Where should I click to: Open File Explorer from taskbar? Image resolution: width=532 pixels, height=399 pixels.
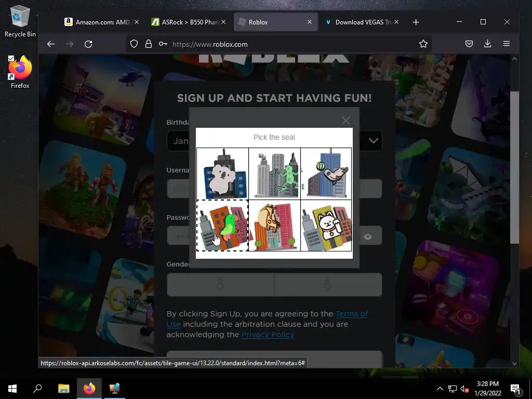pyautogui.click(x=63, y=388)
